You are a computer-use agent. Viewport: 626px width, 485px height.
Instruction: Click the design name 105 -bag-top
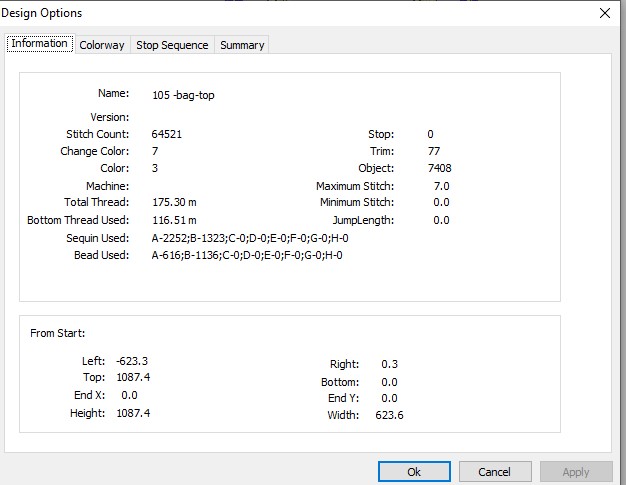(183, 95)
